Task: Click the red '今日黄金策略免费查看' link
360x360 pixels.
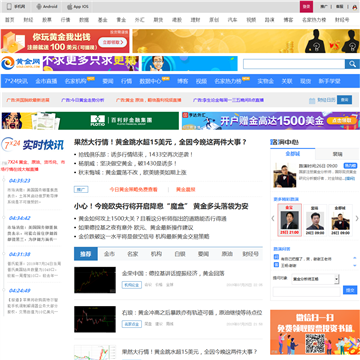Action: (133, 189)
